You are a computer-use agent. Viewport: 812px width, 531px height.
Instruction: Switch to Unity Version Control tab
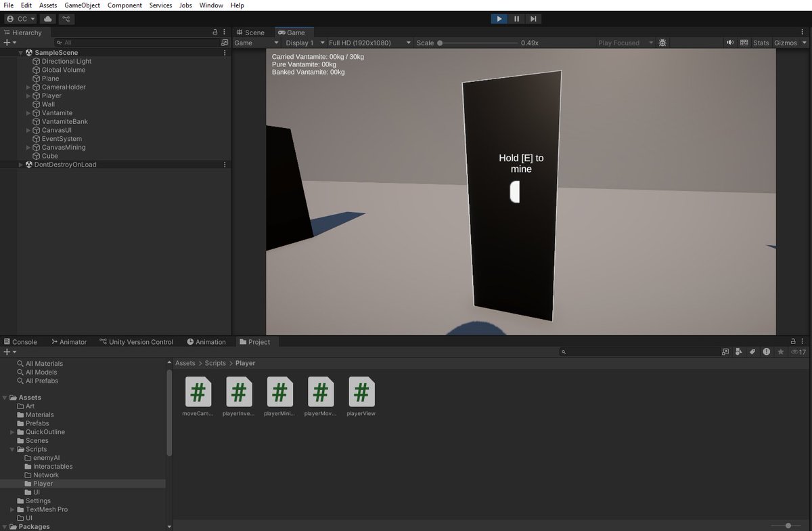tap(136, 342)
